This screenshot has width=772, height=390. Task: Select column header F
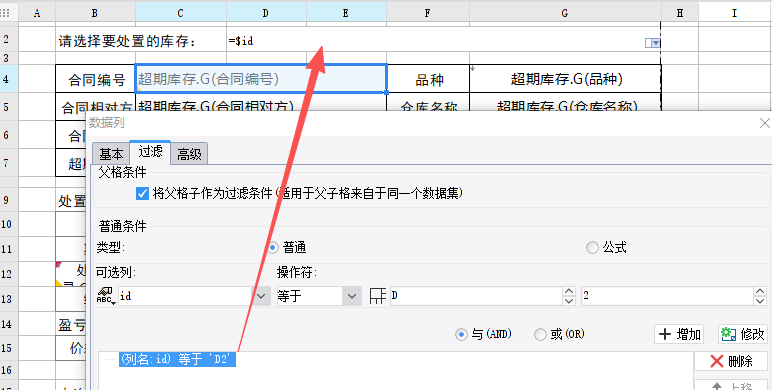(428, 13)
